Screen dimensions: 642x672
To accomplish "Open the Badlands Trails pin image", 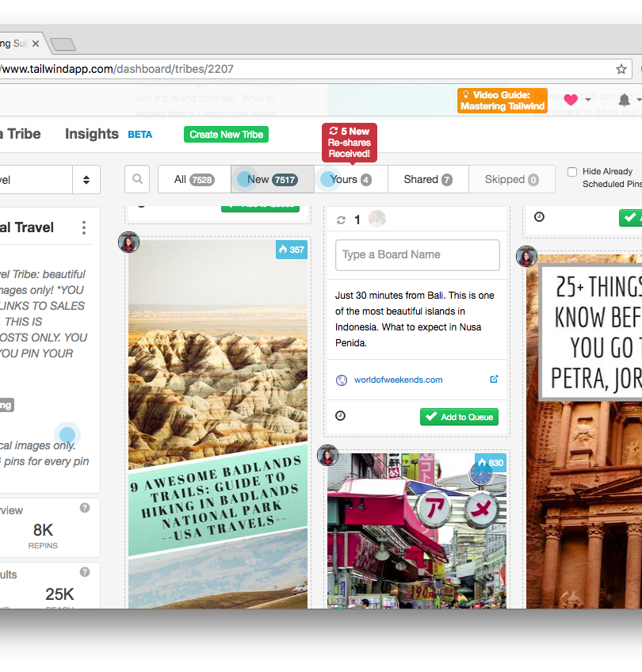I will coord(218,424).
